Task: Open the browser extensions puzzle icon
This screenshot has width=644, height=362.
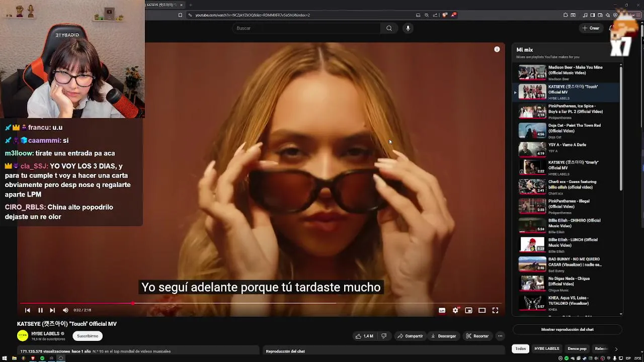Action: [566, 15]
